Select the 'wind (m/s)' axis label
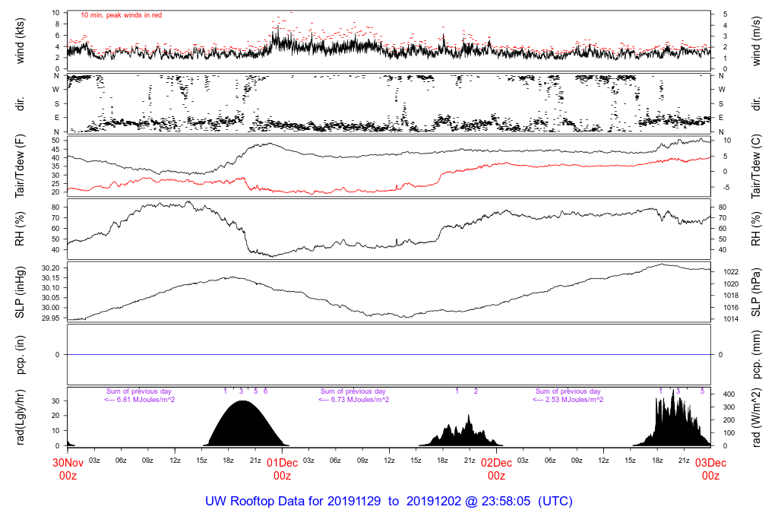Image resolution: width=778 pixels, height=532 pixels. (756, 41)
